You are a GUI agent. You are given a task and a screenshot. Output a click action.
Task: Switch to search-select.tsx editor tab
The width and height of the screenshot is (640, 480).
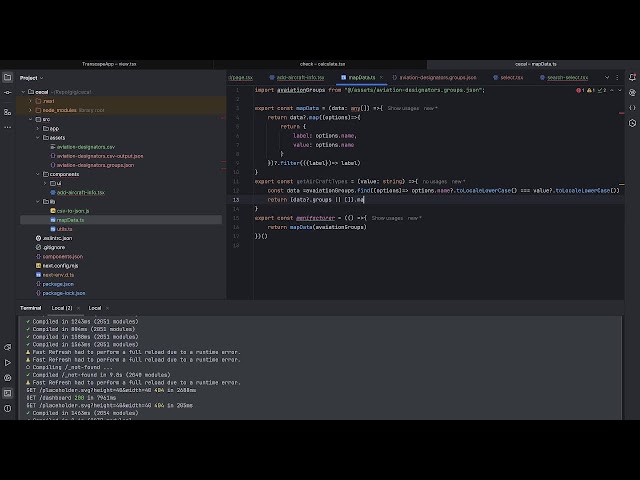click(564, 77)
